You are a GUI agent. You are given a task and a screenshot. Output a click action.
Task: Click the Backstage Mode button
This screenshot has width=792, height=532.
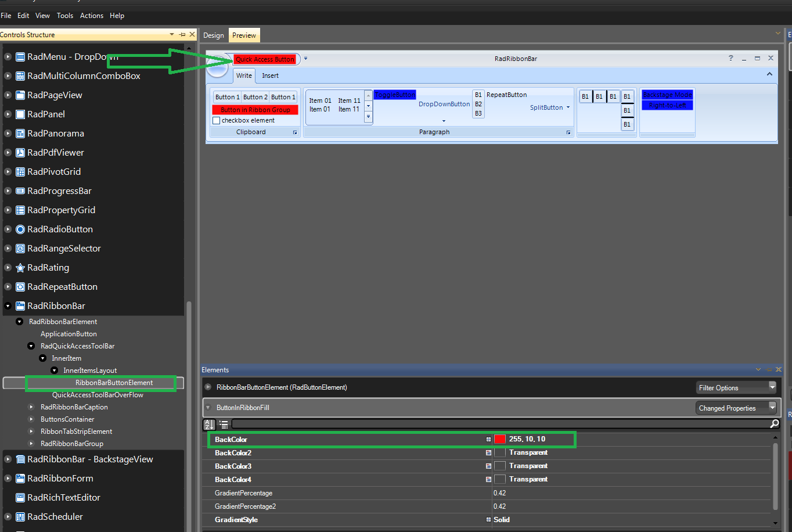coord(667,95)
